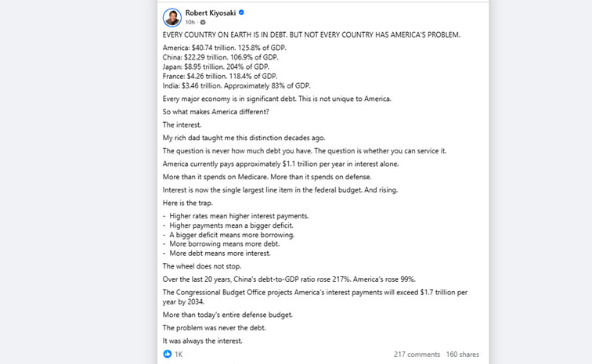Open the Robert Kiyosaki profile name link
Screen dimensions: 592x364
tap(211, 13)
